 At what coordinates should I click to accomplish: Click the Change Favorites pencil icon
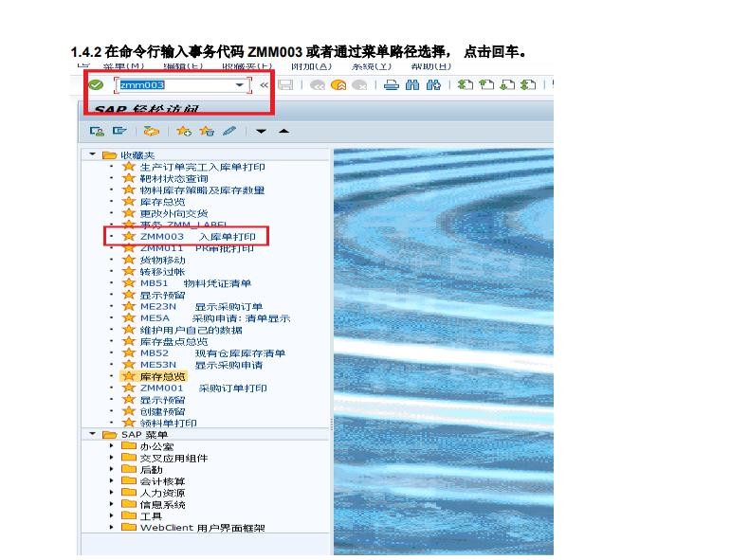228,131
